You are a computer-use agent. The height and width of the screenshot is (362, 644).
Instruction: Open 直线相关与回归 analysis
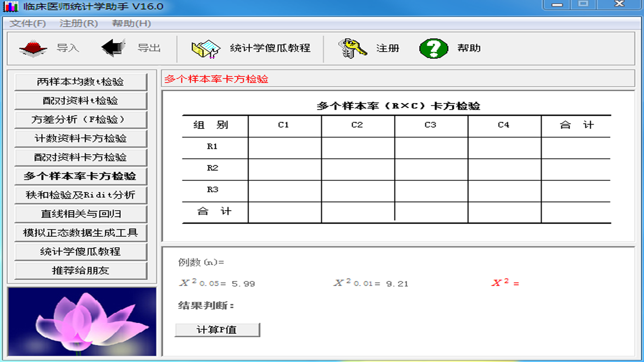pos(80,215)
